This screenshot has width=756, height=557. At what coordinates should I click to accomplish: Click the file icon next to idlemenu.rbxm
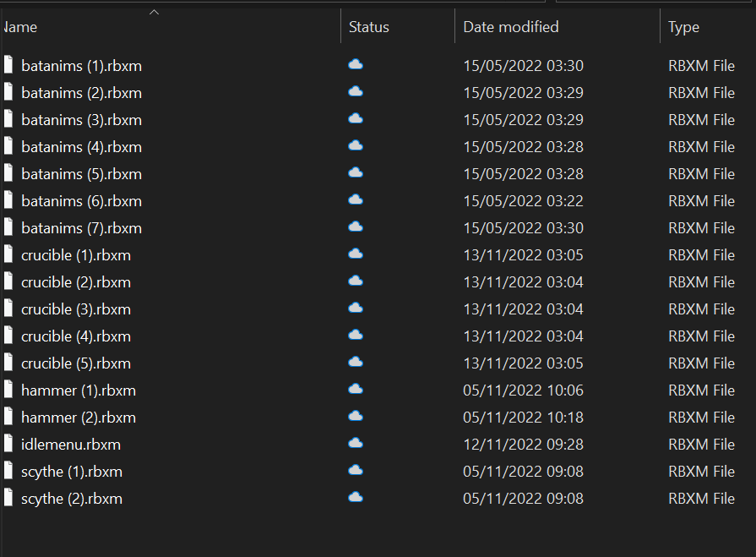pyautogui.click(x=8, y=443)
